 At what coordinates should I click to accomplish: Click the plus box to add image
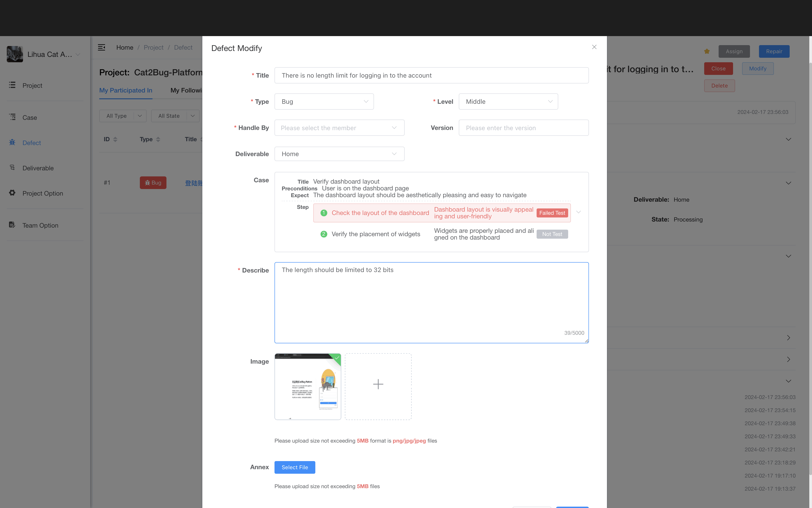pos(378,386)
